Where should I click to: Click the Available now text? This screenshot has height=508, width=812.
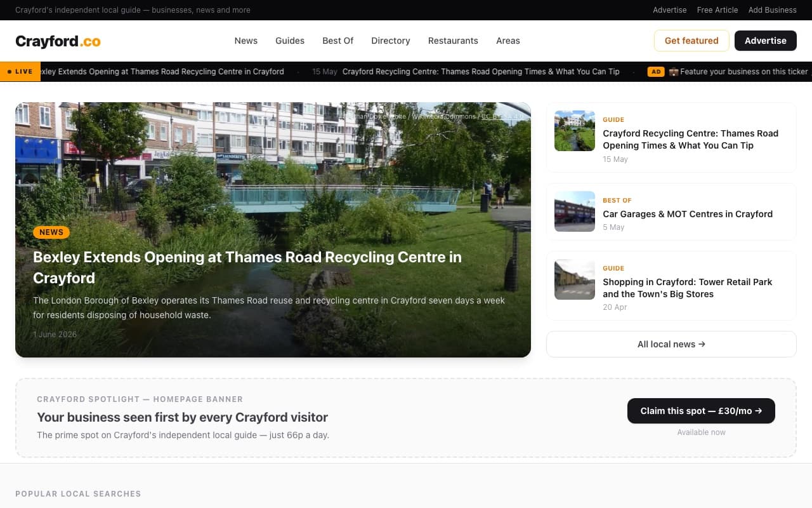[x=701, y=432]
